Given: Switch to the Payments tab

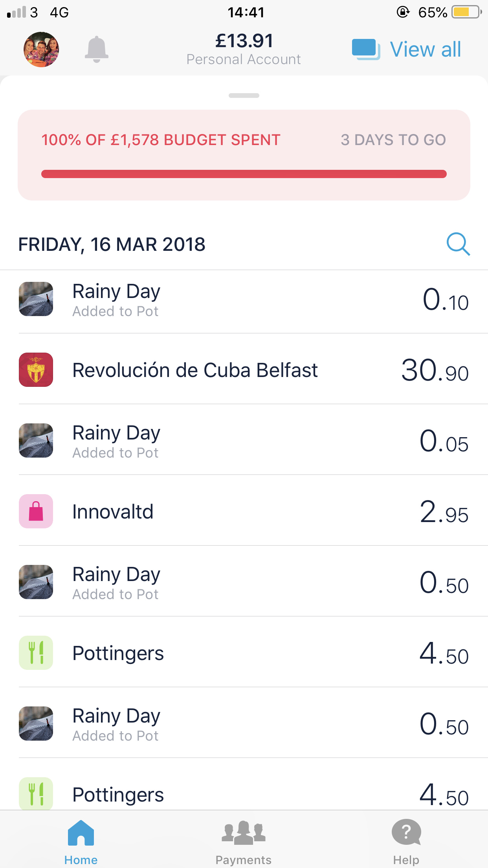Looking at the screenshot, I should [244, 842].
